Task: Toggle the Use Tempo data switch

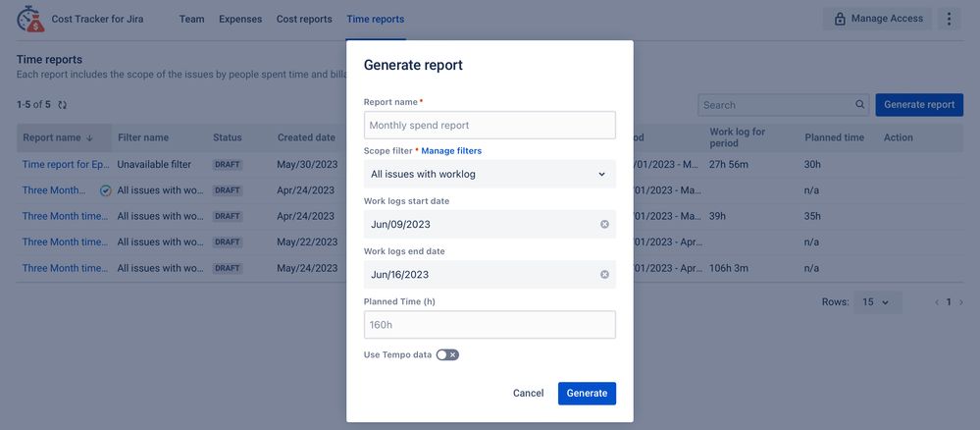Action: click(447, 354)
